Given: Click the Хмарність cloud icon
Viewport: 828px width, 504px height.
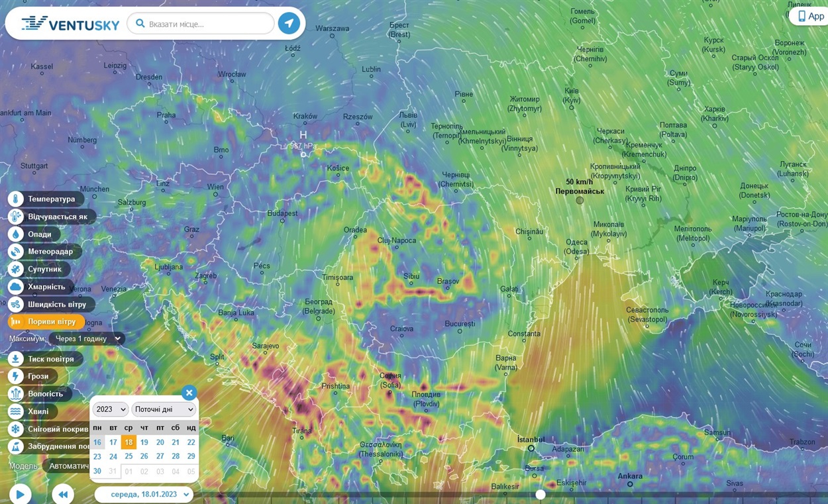Looking at the screenshot, I should pos(16,287).
